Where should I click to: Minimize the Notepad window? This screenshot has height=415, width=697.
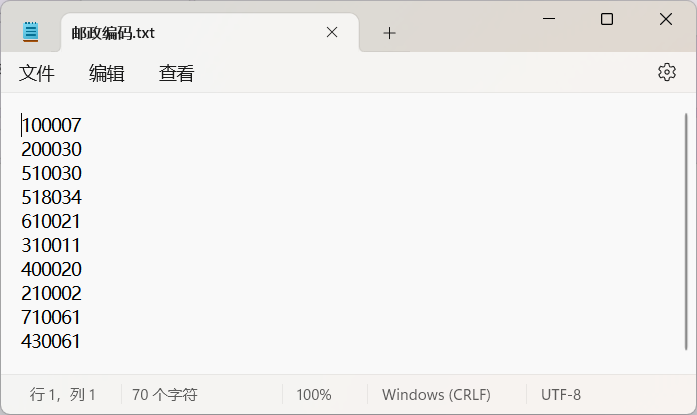[549, 19]
